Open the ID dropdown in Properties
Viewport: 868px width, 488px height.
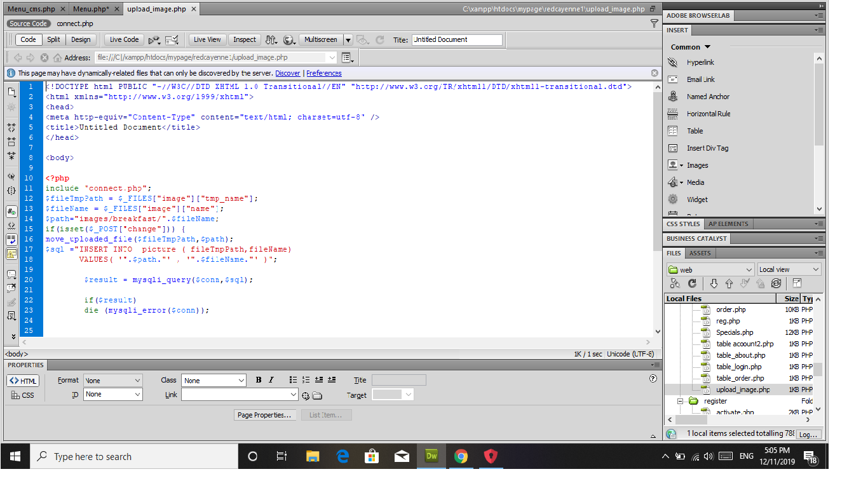pyautogui.click(x=113, y=395)
